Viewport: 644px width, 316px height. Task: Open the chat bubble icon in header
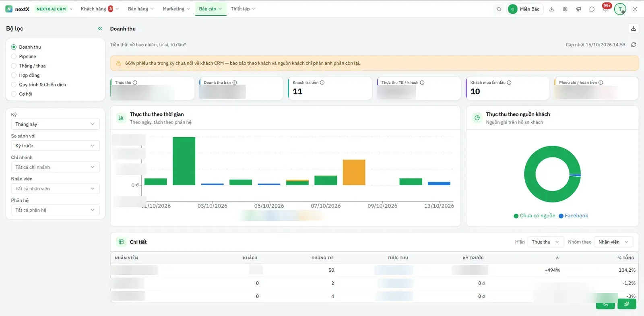(592, 9)
